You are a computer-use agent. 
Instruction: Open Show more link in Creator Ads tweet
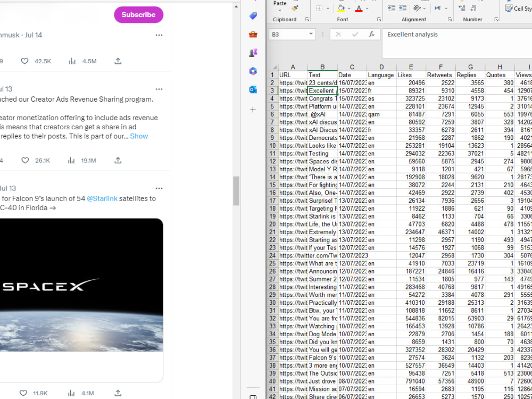click(x=139, y=136)
